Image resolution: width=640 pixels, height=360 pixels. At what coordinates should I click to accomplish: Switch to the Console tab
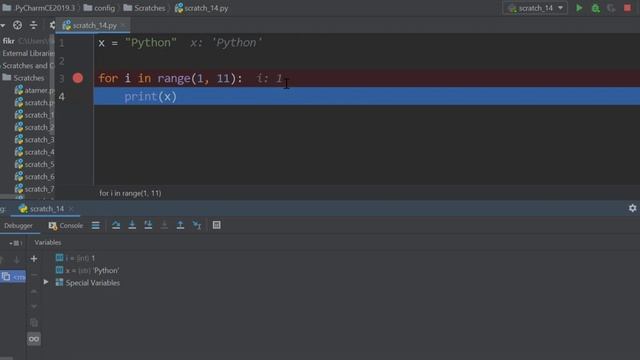pyautogui.click(x=66, y=225)
